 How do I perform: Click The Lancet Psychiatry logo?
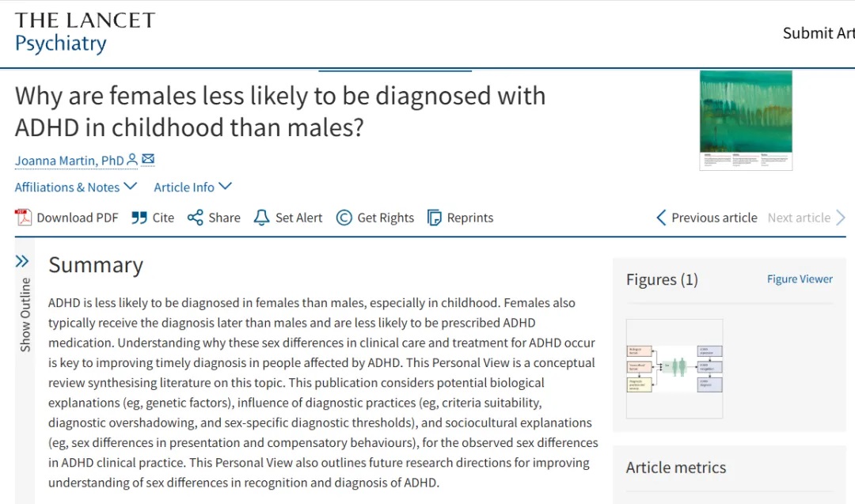(x=85, y=32)
